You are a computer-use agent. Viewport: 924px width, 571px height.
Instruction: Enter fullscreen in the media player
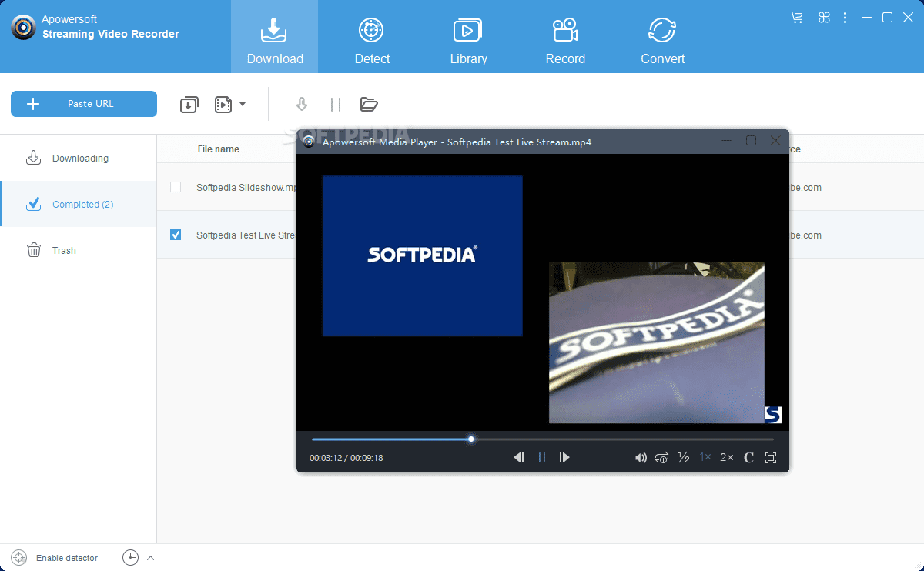(771, 458)
